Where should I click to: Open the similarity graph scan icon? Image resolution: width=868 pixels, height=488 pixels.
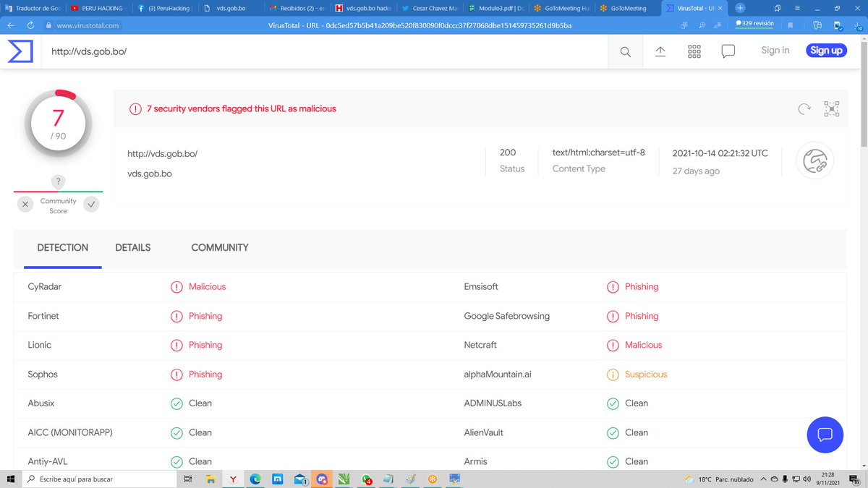(x=832, y=109)
